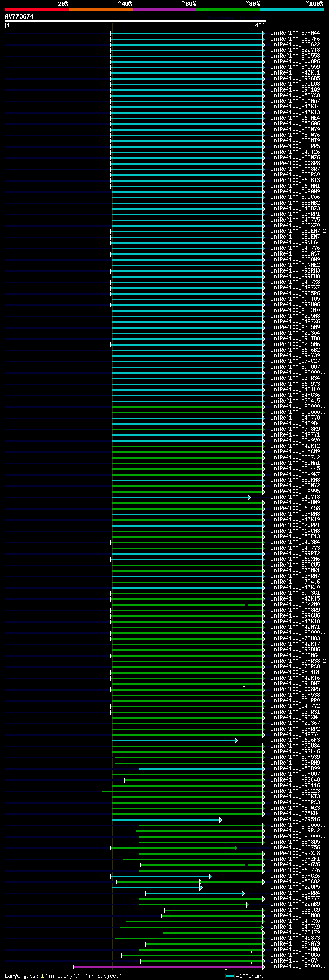Select hit label UniRef100_B9F538
This screenshot has height=980, width=329.
pyautogui.click(x=295, y=695)
